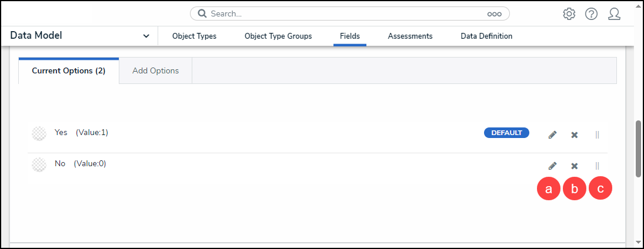Delete the Yes option
Viewport: 644px width, 249px height.
(x=575, y=134)
